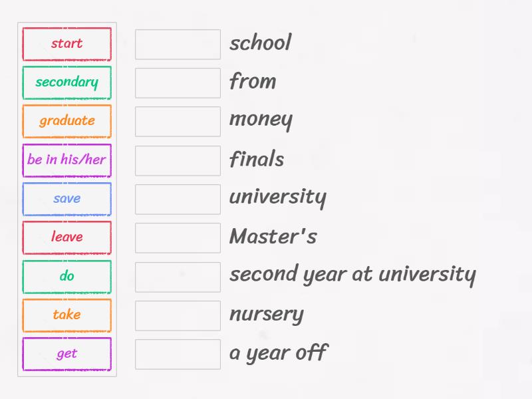Select the "start" word tile
Viewport: 532px width, 399px height.
pos(66,44)
